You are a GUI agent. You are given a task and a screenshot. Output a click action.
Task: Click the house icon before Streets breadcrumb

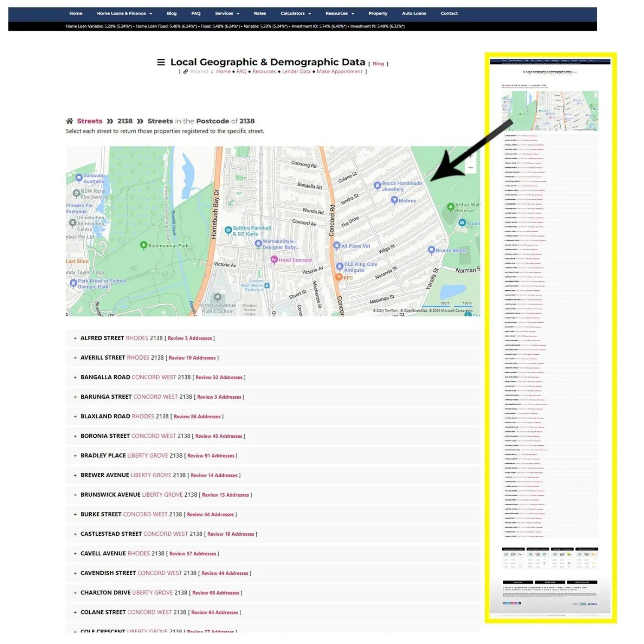point(69,121)
